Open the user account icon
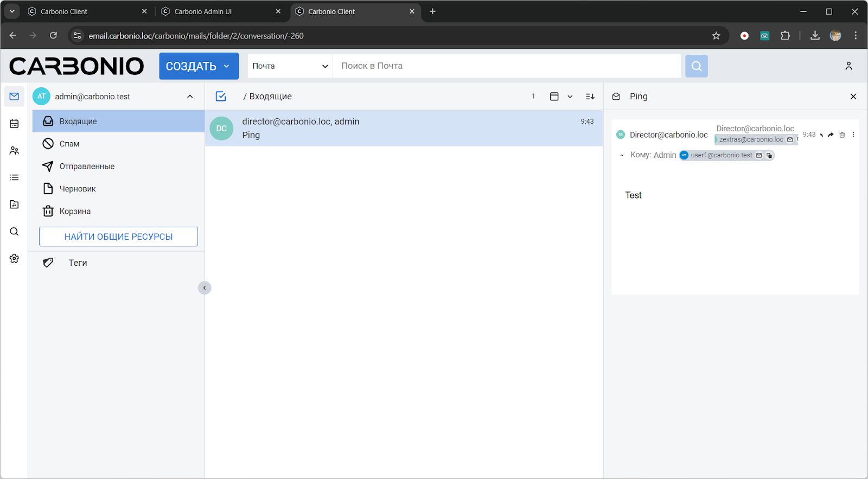 coord(849,66)
